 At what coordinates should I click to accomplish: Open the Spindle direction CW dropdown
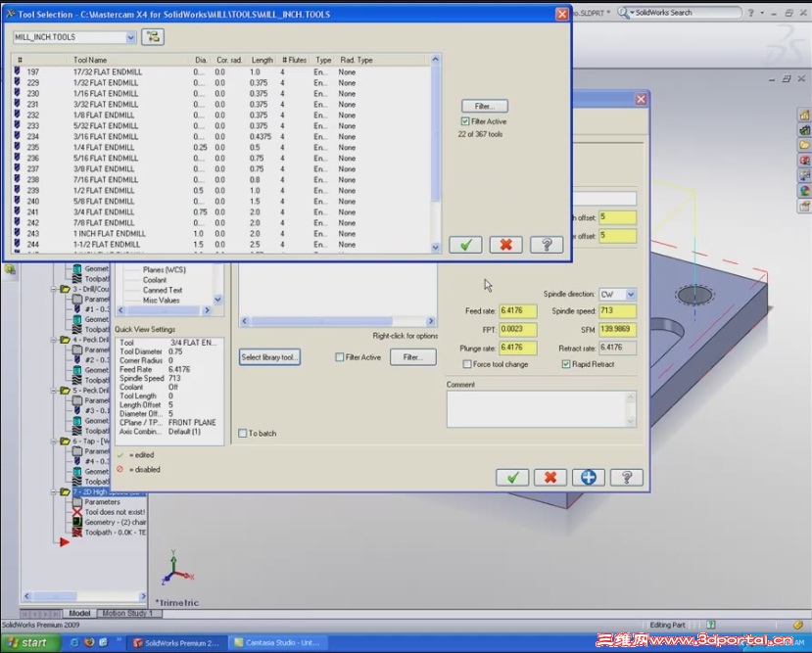point(630,295)
